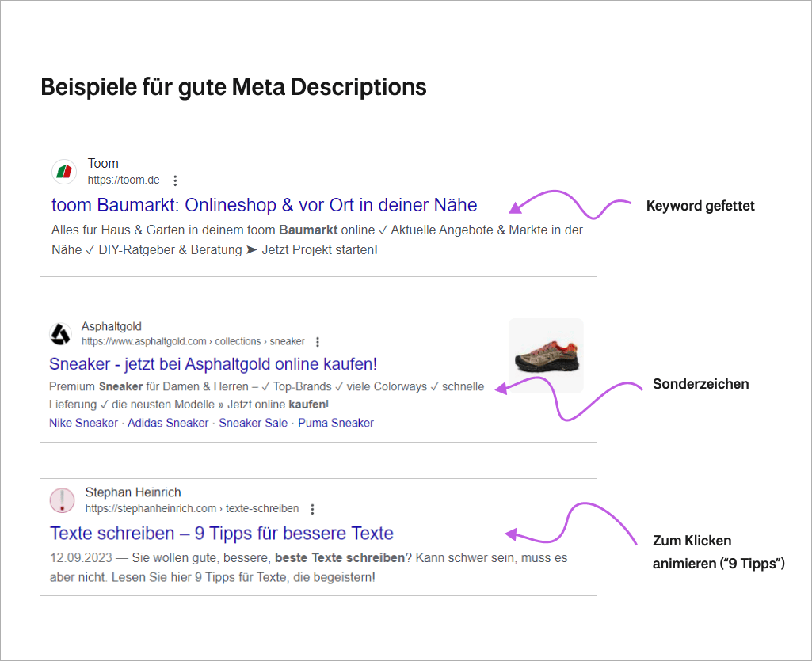The height and width of the screenshot is (661, 812).
Task: Click the stephanheinrich.com texte-schreiben URL
Action: 193,509
